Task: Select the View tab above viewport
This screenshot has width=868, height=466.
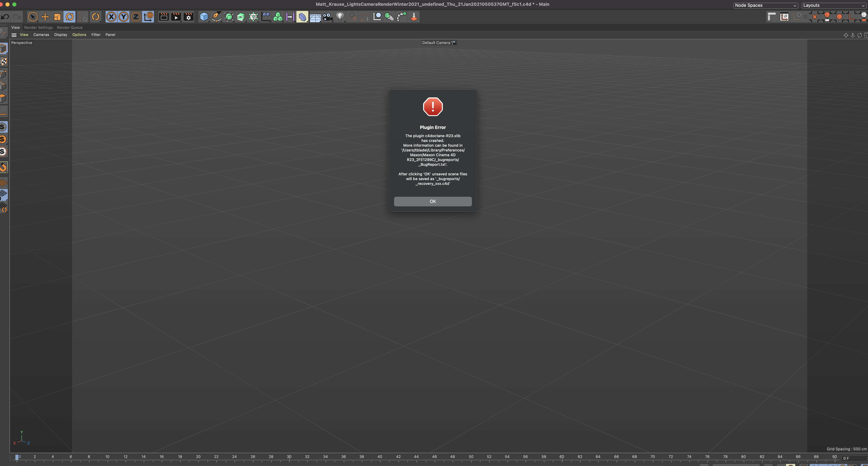Action: (16, 28)
